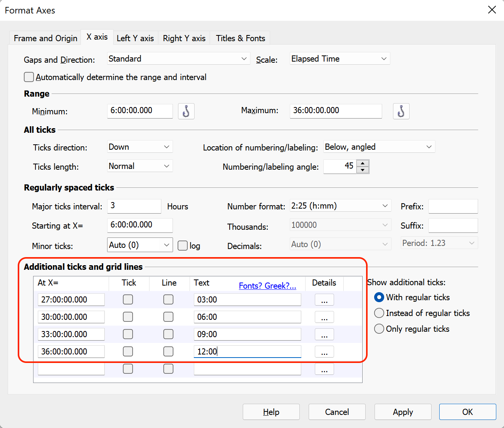504x428 pixels.
Task: Click the Maximum range field
Action: (336, 111)
